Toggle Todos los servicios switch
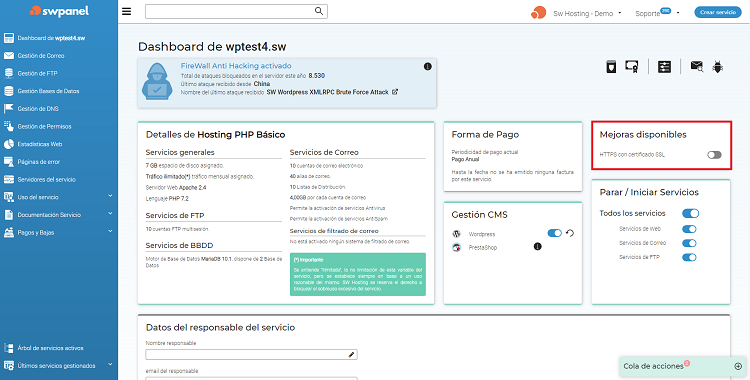This screenshot has height=380, width=750. tap(690, 213)
